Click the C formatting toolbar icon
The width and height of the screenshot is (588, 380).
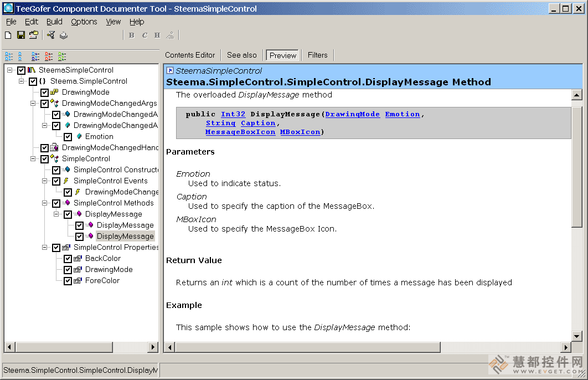click(145, 35)
